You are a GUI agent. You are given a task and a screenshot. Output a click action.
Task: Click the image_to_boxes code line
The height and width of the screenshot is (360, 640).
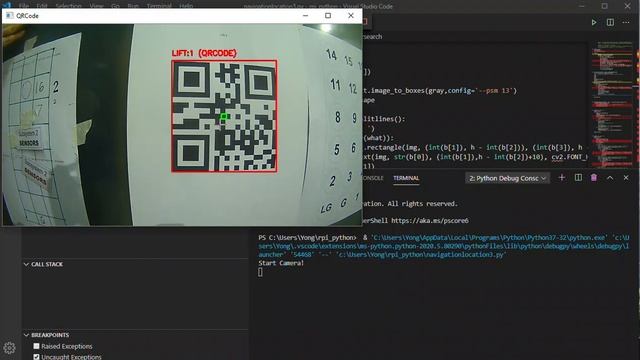click(440, 91)
